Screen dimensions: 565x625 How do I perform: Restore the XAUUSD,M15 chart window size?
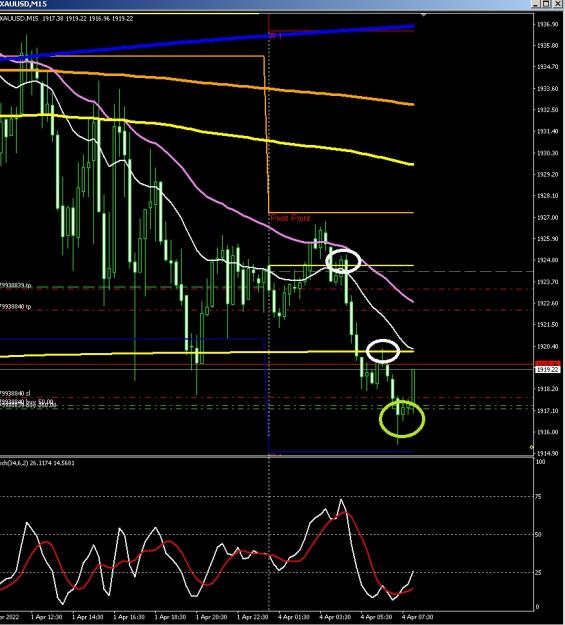point(546,4)
